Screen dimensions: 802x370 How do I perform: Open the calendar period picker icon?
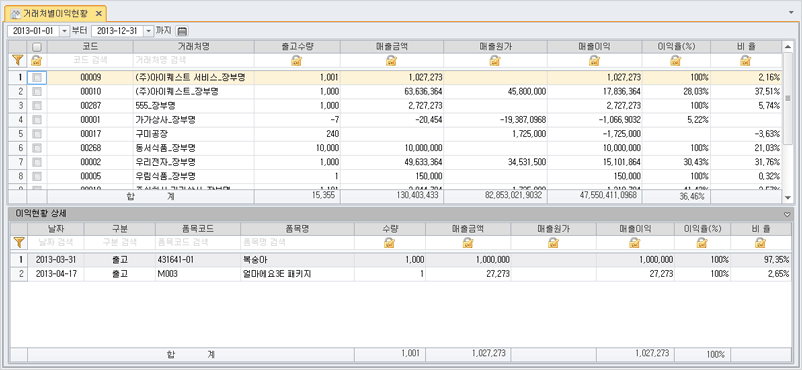tap(182, 31)
